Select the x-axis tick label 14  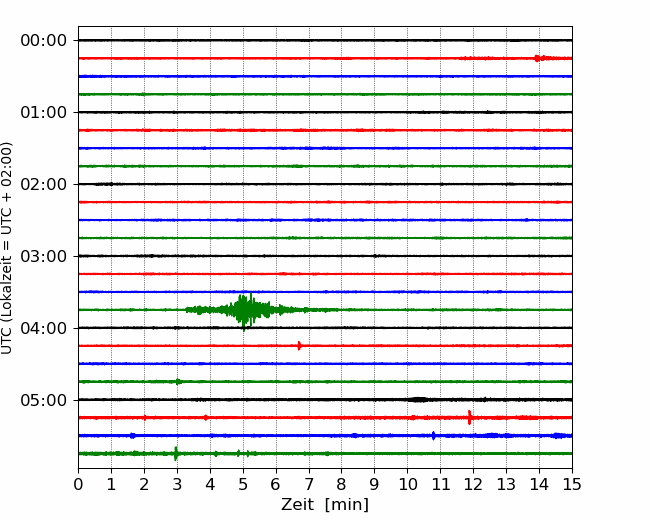coord(539,484)
